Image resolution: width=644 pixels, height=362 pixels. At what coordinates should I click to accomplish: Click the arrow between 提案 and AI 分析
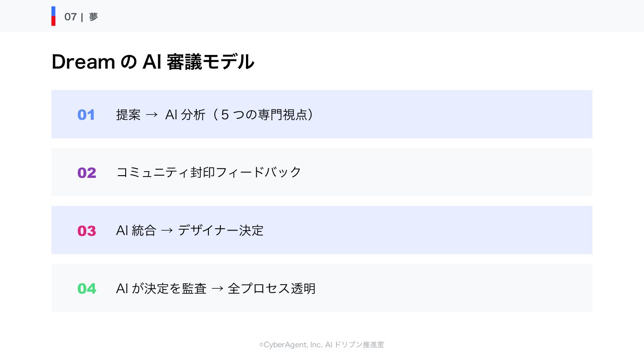(x=152, y=115)
